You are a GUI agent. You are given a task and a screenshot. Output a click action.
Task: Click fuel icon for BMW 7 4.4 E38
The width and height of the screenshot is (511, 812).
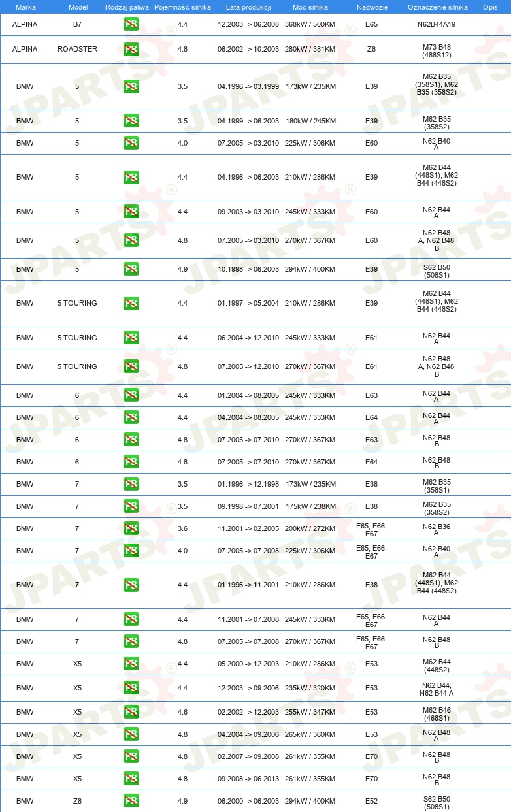[131, 585]
